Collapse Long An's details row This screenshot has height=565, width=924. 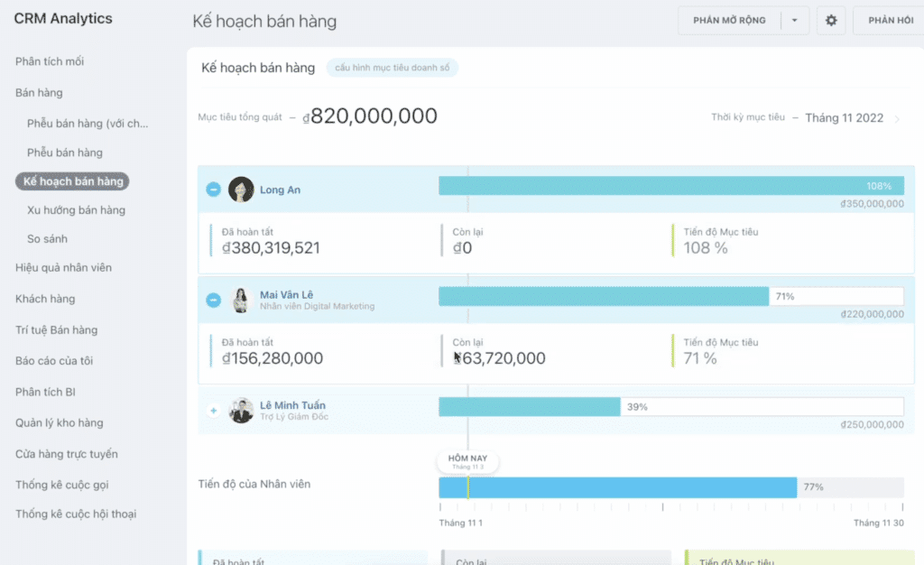click(x=213, y=190)
